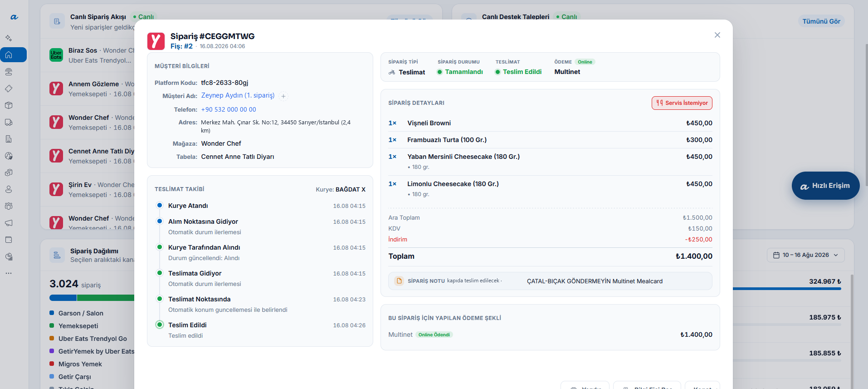Click the Tamamlandı order status
Screen dimensions: 868x389
point(460,72)
